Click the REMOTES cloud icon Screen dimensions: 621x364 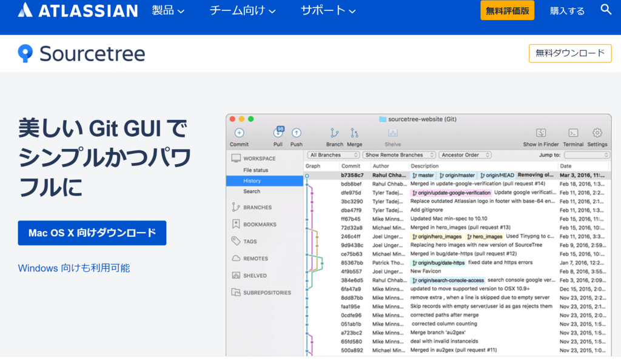click(236, 258)
